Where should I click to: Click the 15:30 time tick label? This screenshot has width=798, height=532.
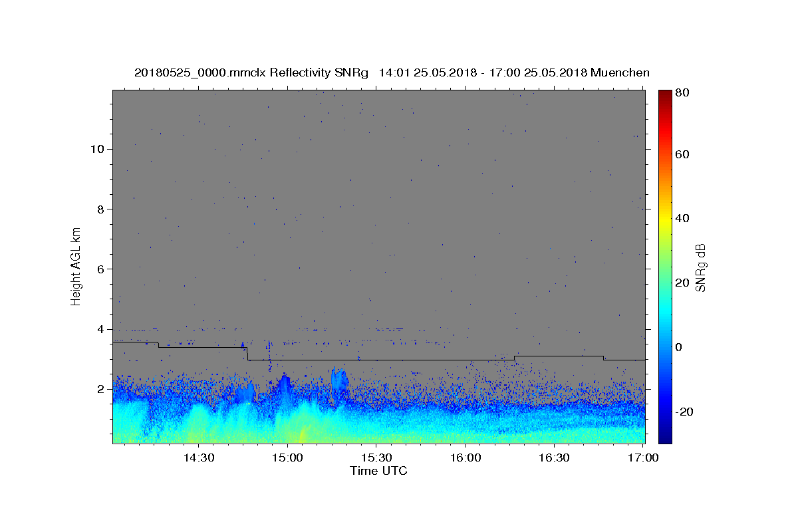click(376, 458)
